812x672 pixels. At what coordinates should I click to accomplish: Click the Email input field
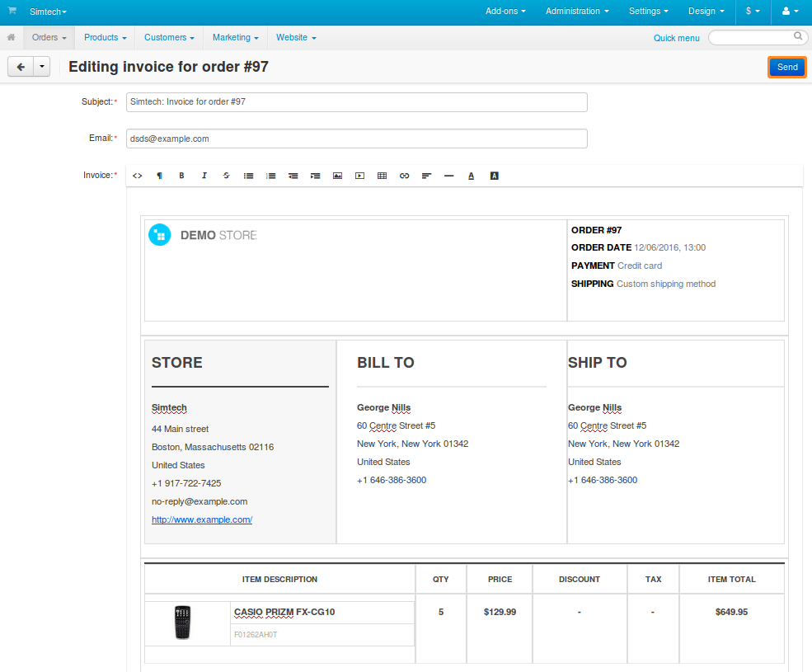click(357, 139)
